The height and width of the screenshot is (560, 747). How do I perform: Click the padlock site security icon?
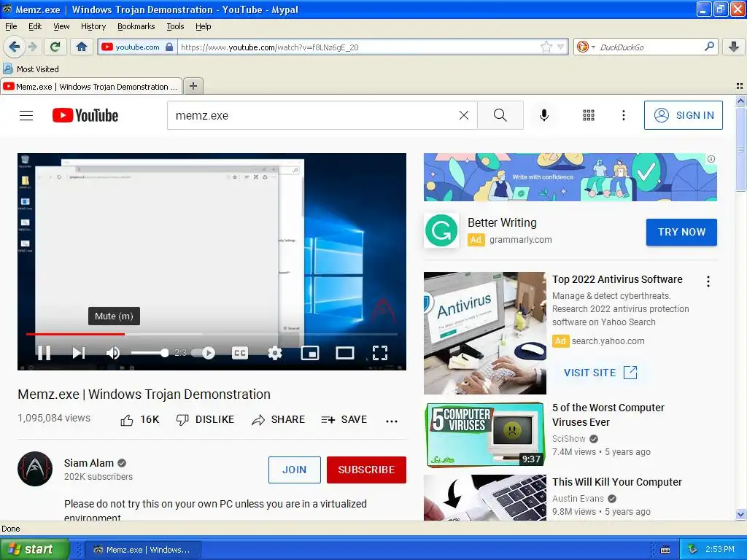169,47
